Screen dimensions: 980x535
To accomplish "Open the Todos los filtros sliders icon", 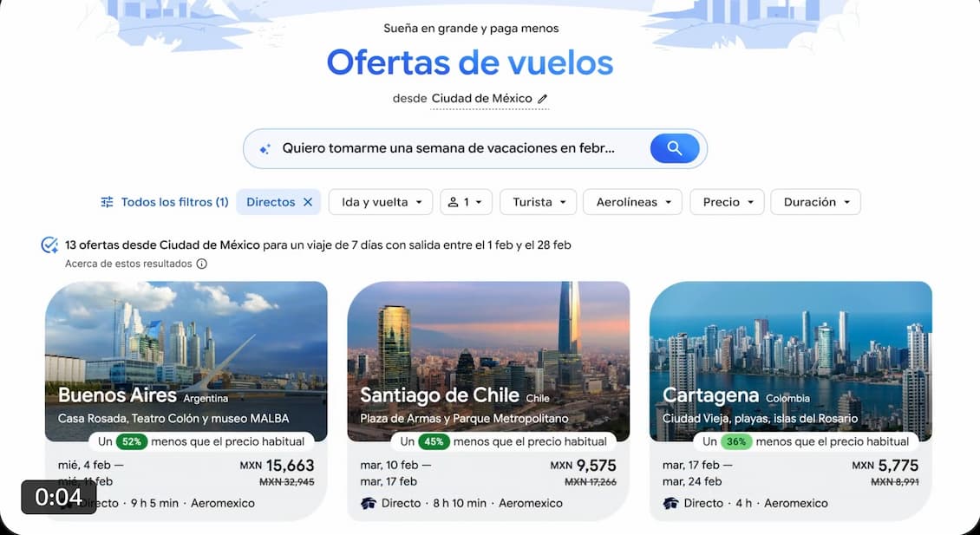I will [x=108, y=202].
